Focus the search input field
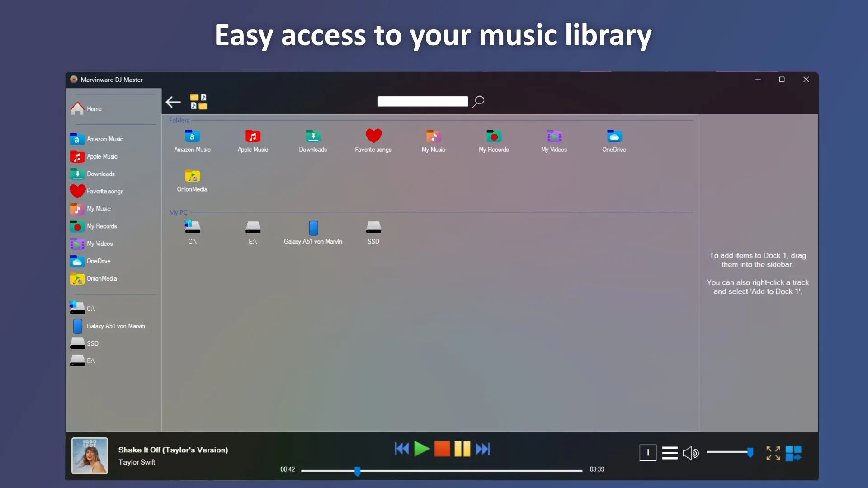 (x=423, y=101)
